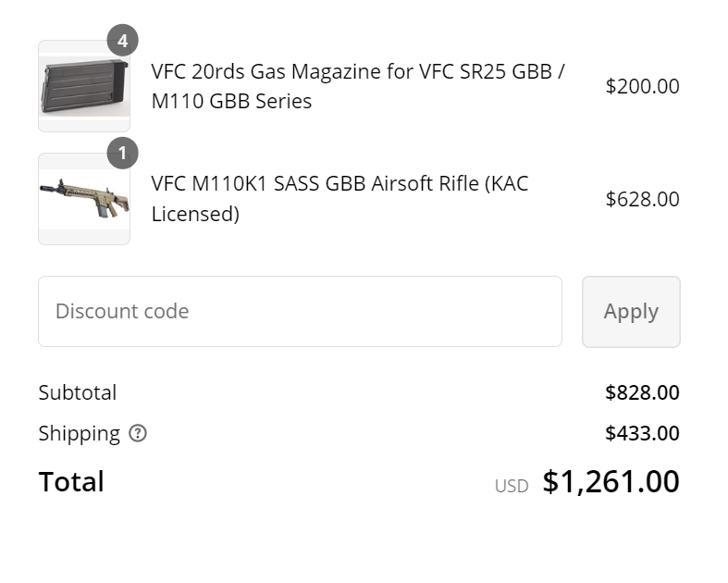Click the bold Total label
This screenshot has width=728, height=583.
[x=71, y=482]
